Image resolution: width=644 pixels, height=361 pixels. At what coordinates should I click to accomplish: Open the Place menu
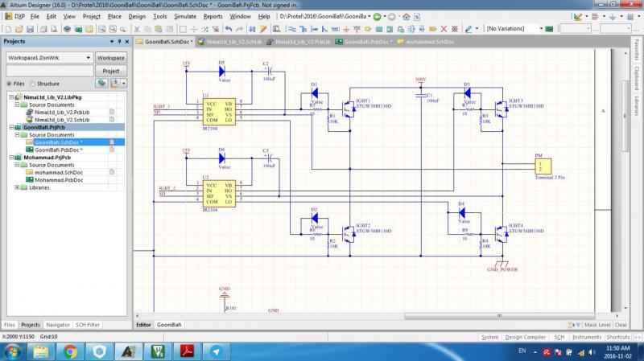pyautogui.click(x=114, y=16)
